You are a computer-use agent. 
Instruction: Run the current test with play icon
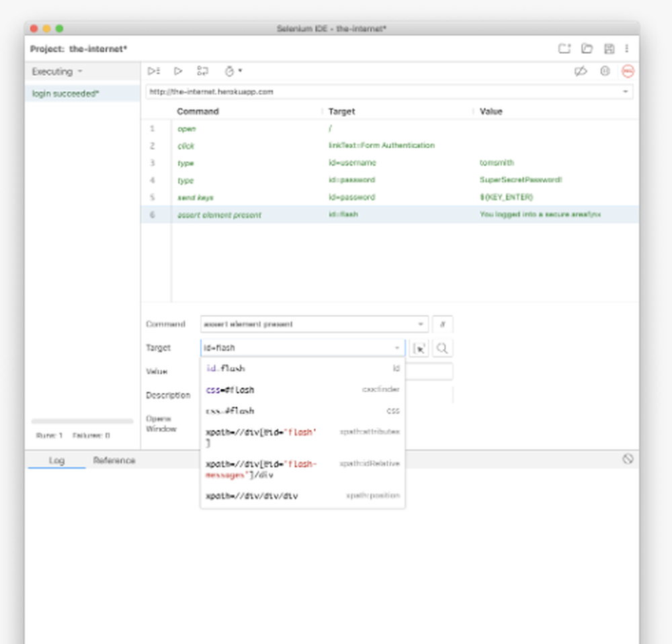tap(178, 71)
